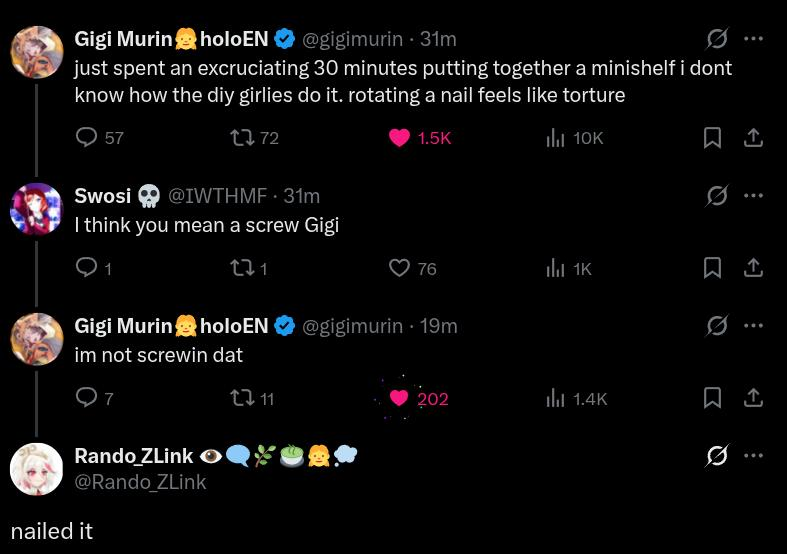The width and height of the screenshot is (787, 554).
Task: Open Rando_ZLink's avatar picture
Action: [36, 468]
